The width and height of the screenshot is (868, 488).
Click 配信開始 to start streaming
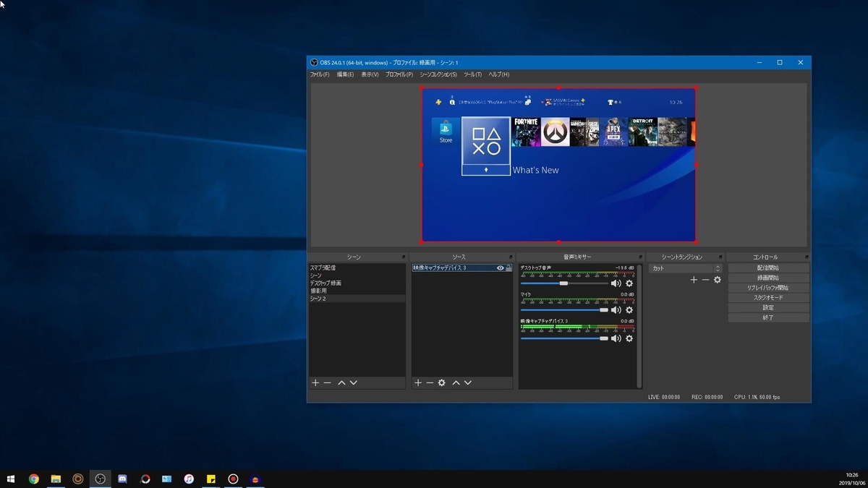click(x=768, y=268)
